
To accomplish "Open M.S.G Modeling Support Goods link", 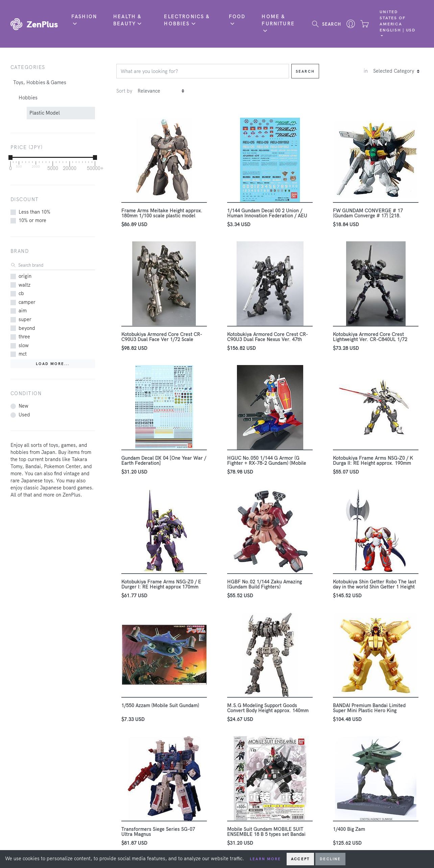I will click(268, 708).
